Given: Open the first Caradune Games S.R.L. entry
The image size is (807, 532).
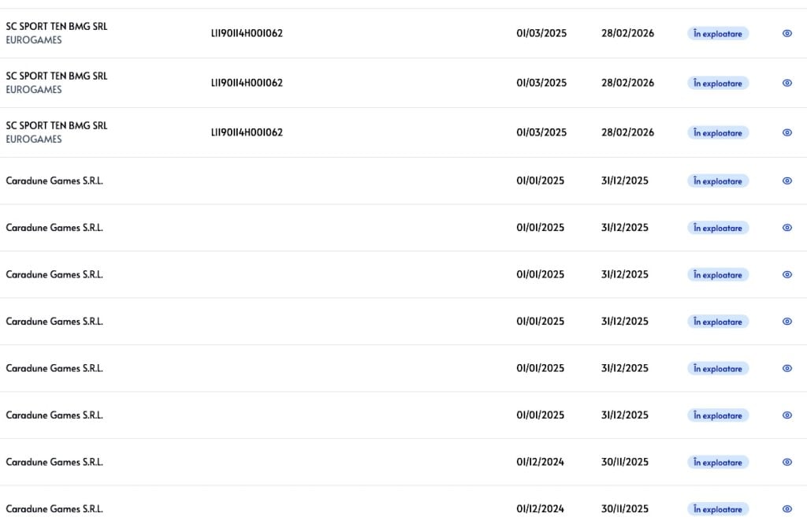Looking at the screenshot, I should [54, 180].
